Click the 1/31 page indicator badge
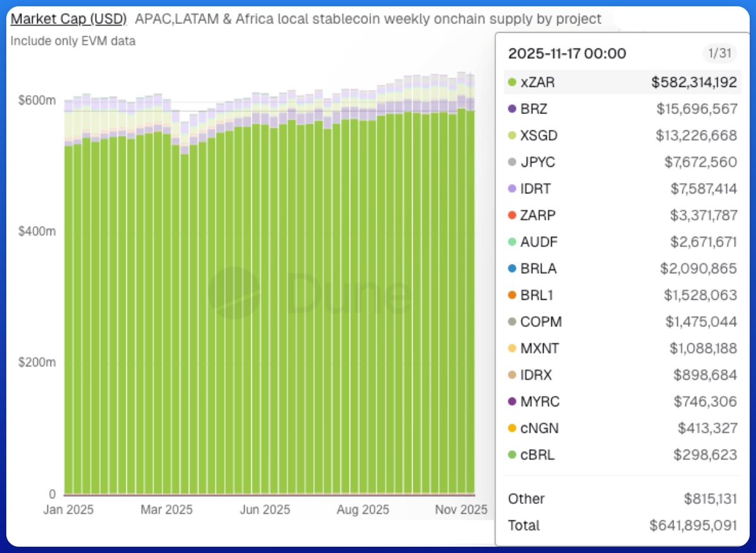 tap(719, 54)
